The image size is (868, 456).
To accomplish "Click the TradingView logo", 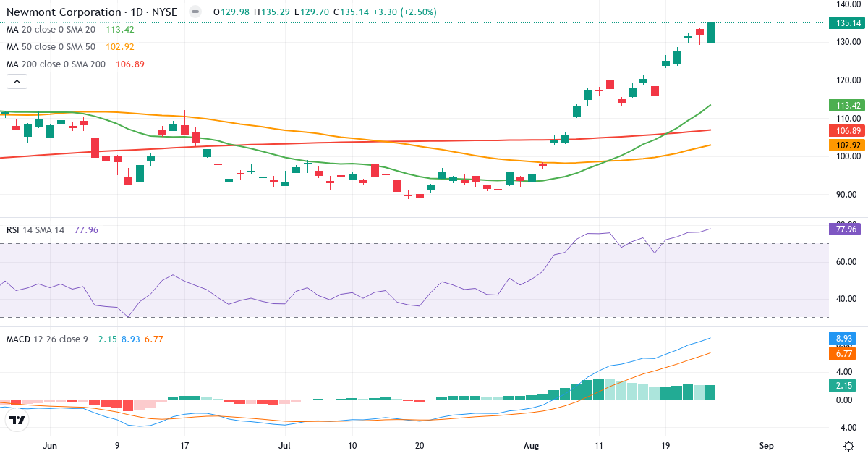I will (x=17, y=421).
